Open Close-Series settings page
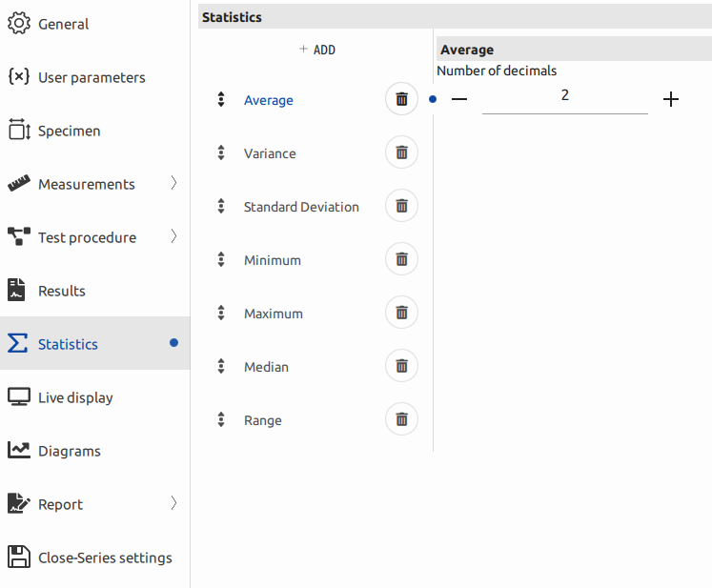Image resolution: width=712 pixels, height=588 pixels. tap(105, 558)
